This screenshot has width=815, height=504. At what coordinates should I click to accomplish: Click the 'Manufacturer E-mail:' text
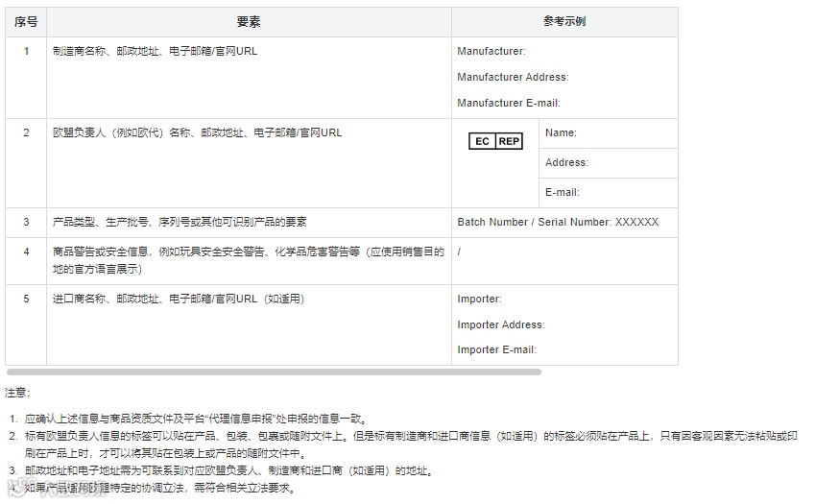coord(509,103)
